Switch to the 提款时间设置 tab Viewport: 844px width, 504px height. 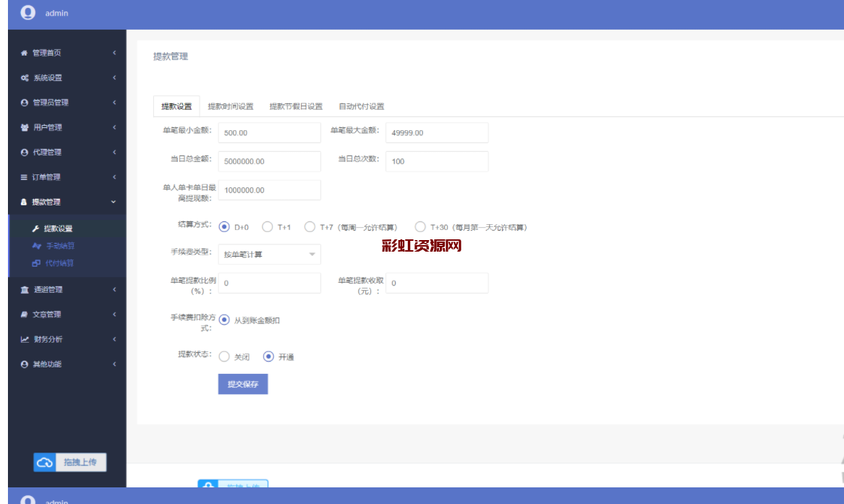(x=231, y=106)
